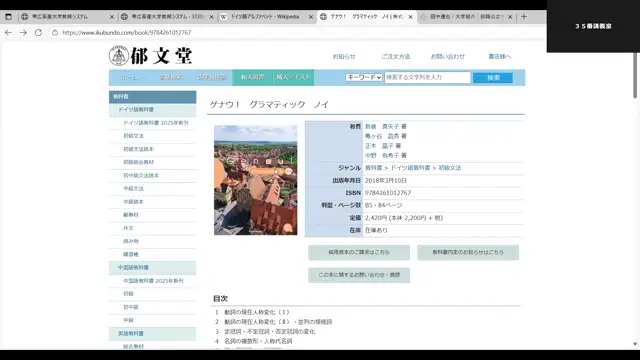
Task: Close the last tab on the right
Action: coord(510,17)
